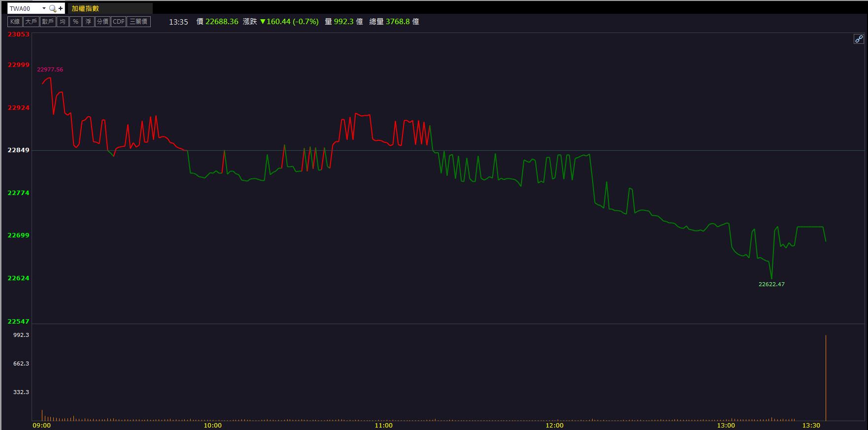Click the 13:30 time axis label
Screen dimensions: 868x430
811,425
